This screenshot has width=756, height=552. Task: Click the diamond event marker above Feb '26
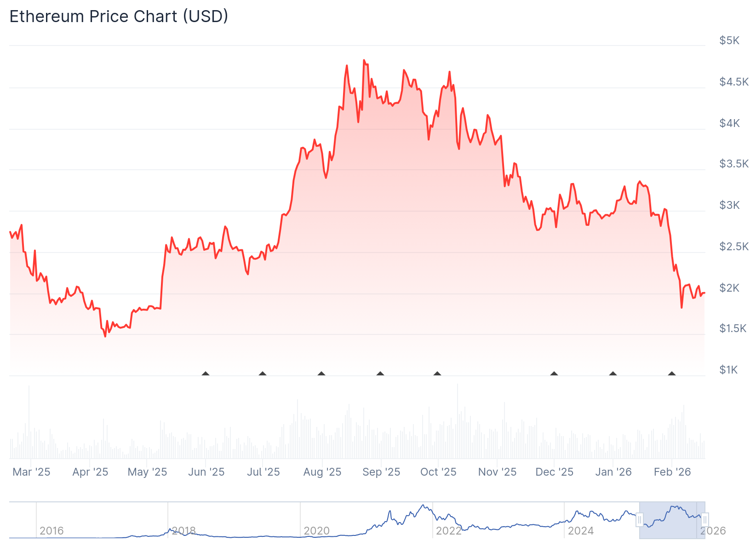(x=672, y=374)
